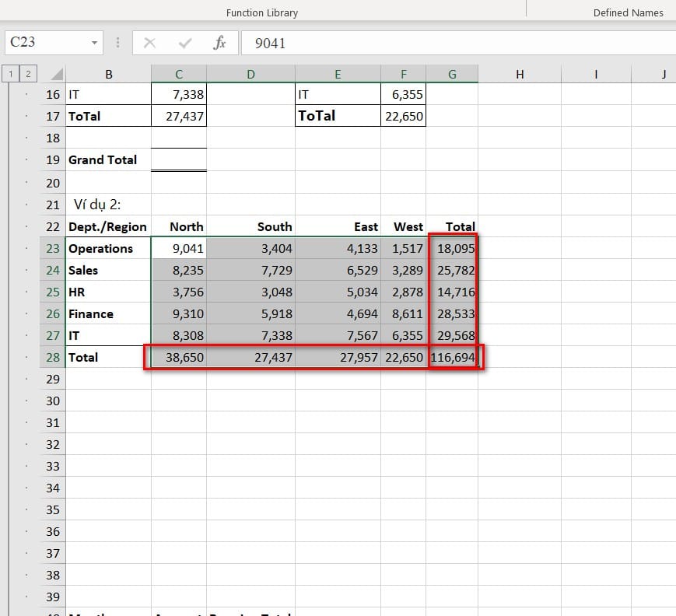Viewport: 676px width, 616px height.
Task: Expand outline to level 2
Action: pos(28,74)
